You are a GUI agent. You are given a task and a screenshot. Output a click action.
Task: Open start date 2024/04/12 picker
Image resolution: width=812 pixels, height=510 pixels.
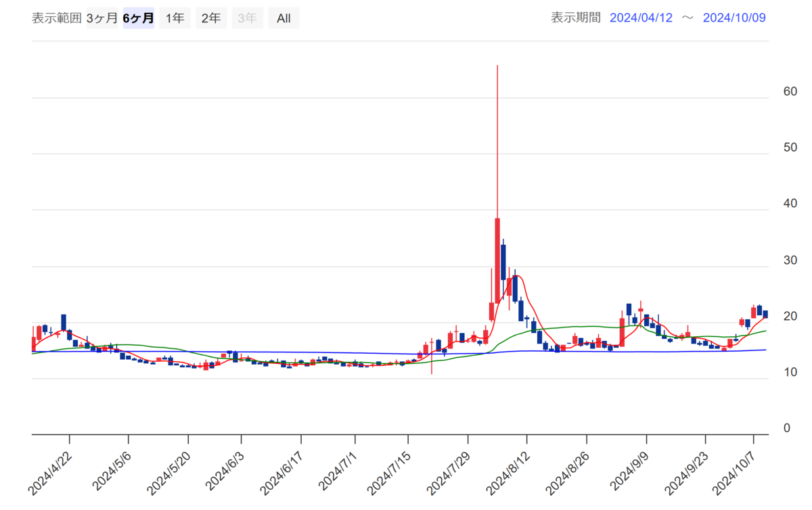click(641, 18)
